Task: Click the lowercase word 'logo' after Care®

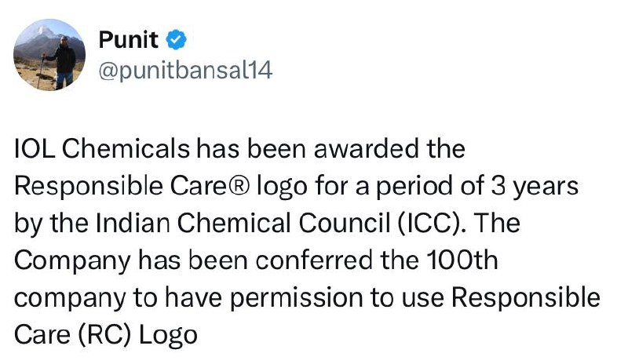Action: coord(283,187)
